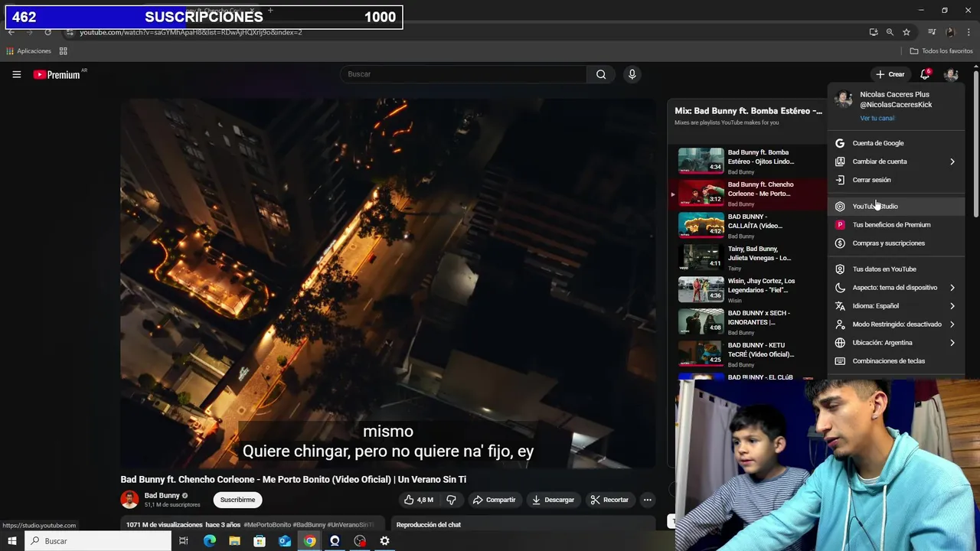This screenshot has height=551, width=980.
Task: Bookmark this page with the star icon
Action: [906, 32]
